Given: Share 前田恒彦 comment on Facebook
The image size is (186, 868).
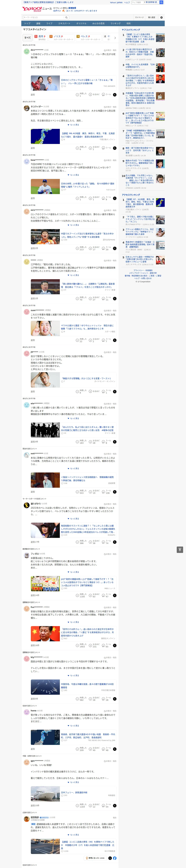Looking at the screenshot, I should tap(115, 858).
